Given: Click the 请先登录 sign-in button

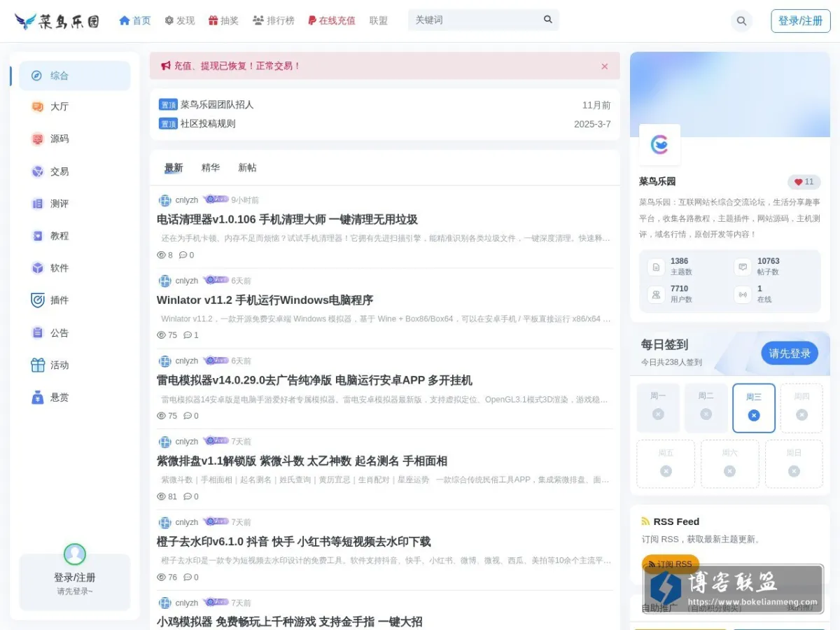Looking at the screenshot, I should [x=790, y=353].
